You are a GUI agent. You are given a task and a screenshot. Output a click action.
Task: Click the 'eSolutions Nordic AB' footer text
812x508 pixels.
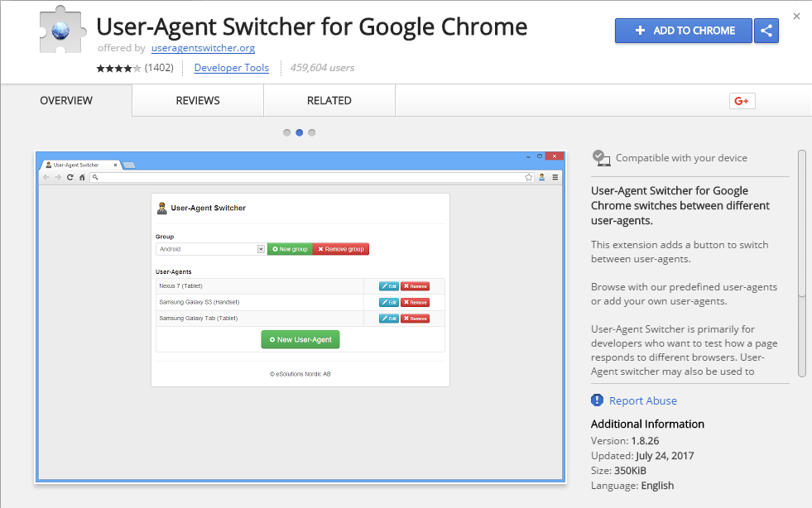pyautogui.click(x=300, y=374)
